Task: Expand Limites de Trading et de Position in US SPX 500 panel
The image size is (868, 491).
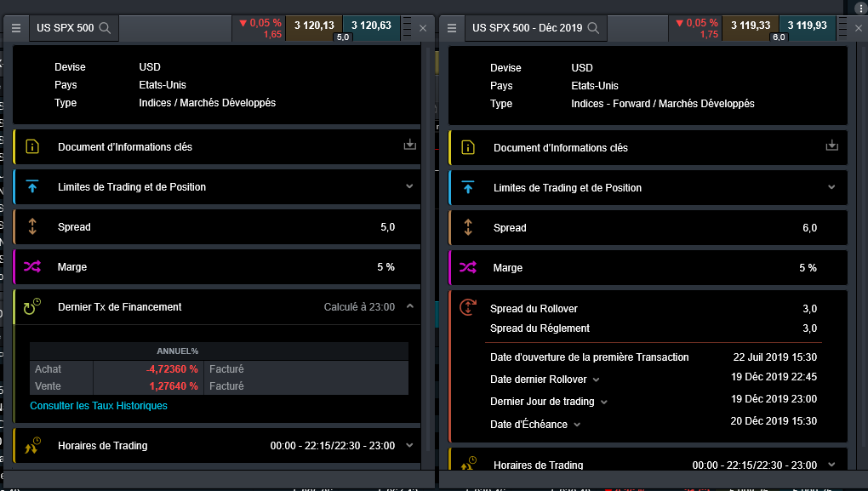Action: [409, 186]
